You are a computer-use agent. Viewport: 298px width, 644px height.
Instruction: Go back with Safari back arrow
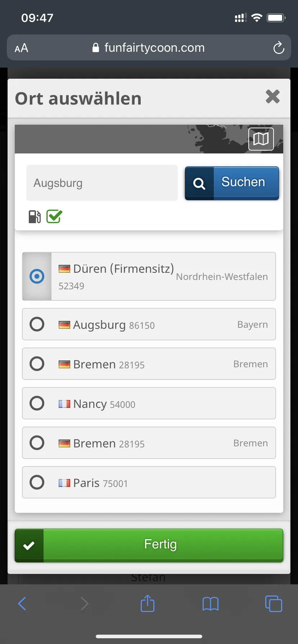click(x=22, y=603)
